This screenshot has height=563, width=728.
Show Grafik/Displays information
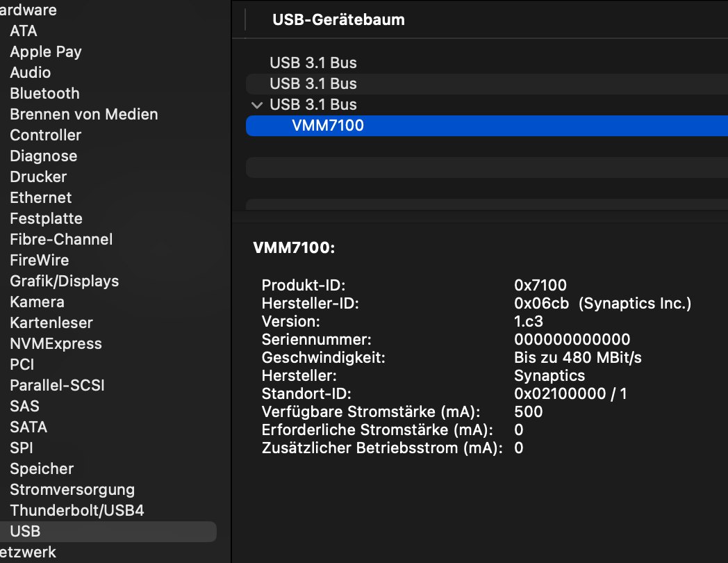[x=64, y=281]
